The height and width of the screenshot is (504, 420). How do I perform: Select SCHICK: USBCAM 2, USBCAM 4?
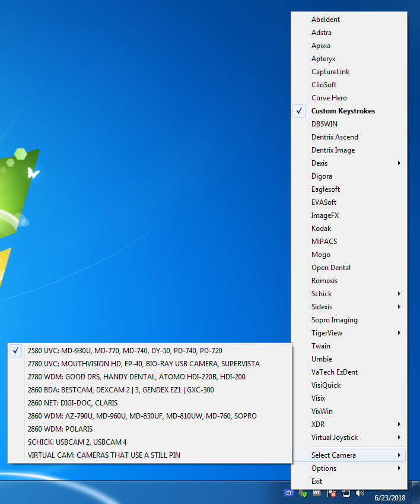[x=149, y=442]
